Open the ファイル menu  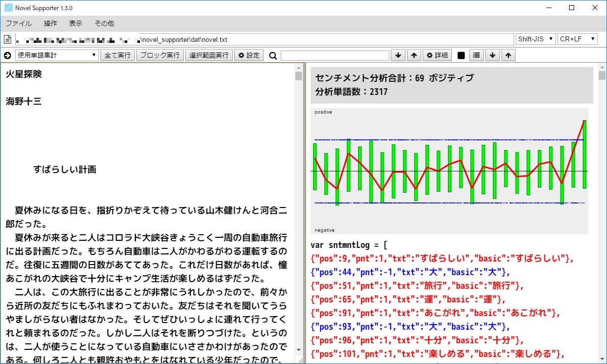[19, 23]
